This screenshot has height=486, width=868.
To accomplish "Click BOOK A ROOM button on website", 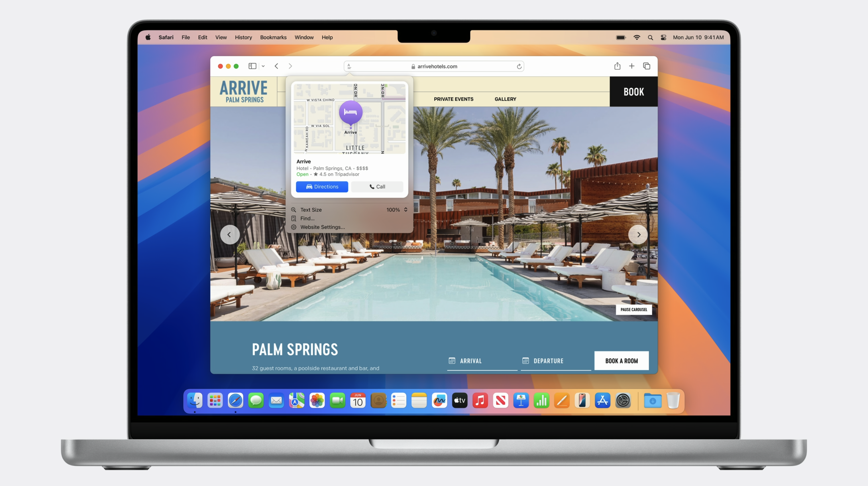I will pyautogui.click(x=621, y=361).
